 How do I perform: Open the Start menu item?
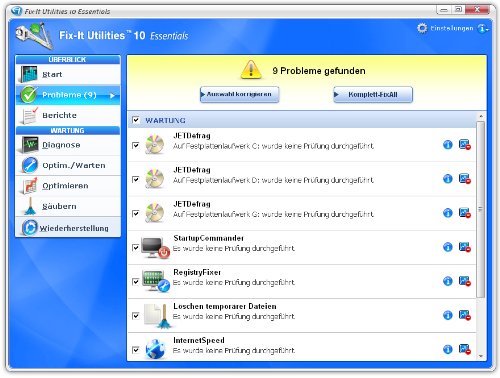pyautogui.click(x=68, y=74)
